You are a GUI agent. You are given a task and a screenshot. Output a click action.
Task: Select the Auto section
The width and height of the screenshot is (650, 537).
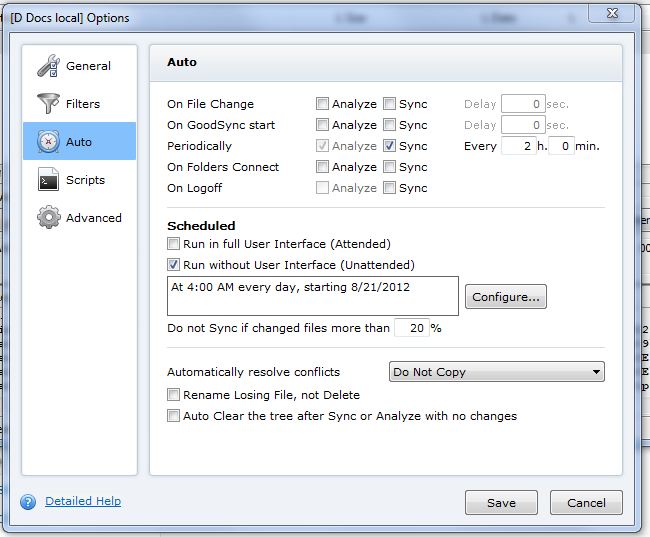(80, 141)
